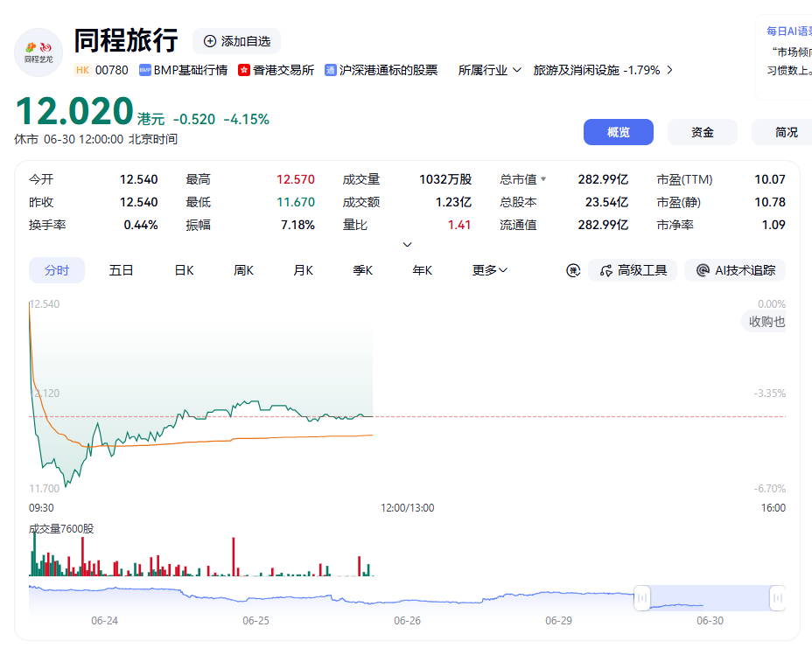Open the 更多 chart period dropdown

pyautogui.click(x=489, y=270)
